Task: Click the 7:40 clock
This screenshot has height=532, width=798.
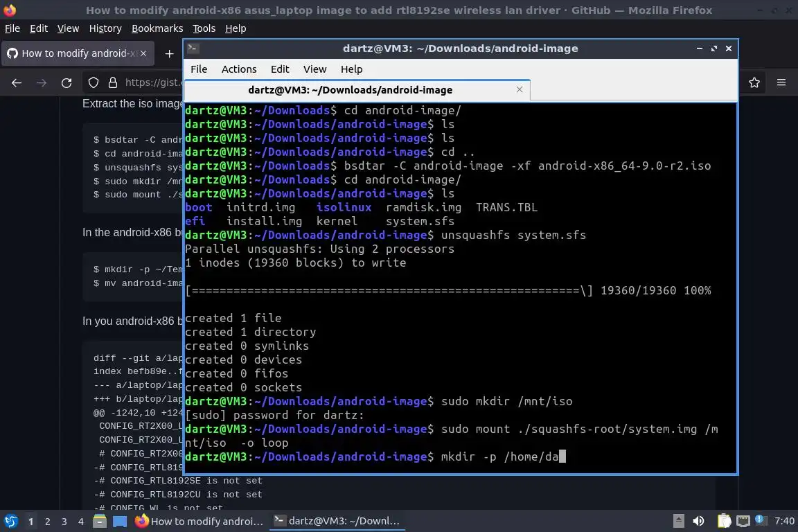Action: click(x=784, y=521)
